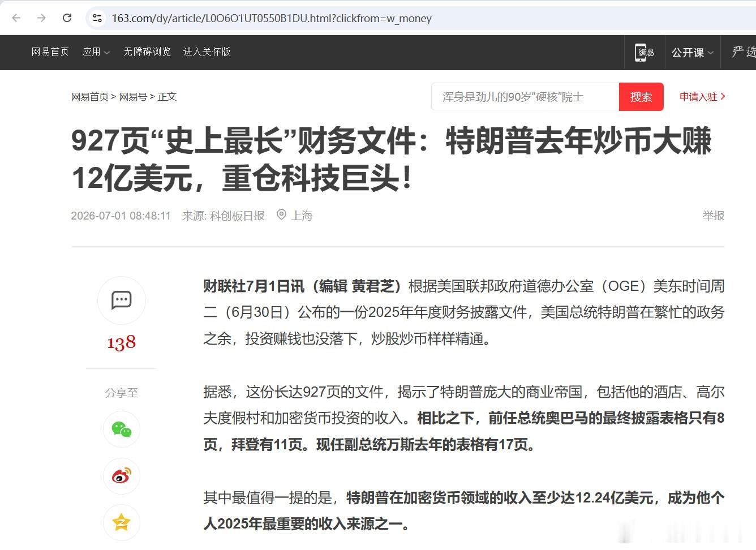Click bold sentence 特朗普在加密货币领域的收入
The height and width of the screenshot is (550, 756).
(464, 511)
